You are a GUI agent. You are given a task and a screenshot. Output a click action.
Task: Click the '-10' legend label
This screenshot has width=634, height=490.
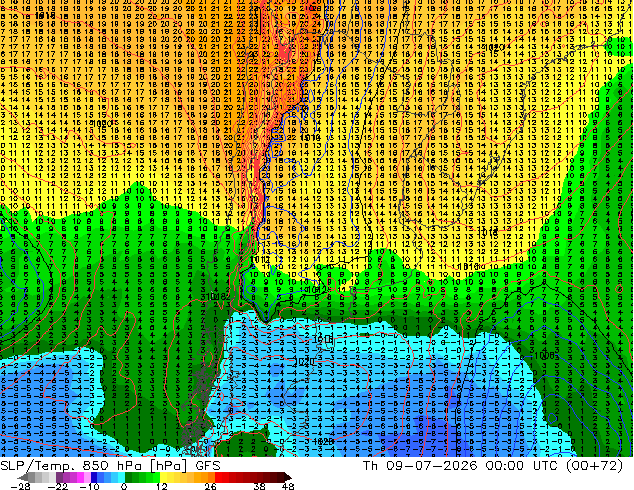coord(89,486)
